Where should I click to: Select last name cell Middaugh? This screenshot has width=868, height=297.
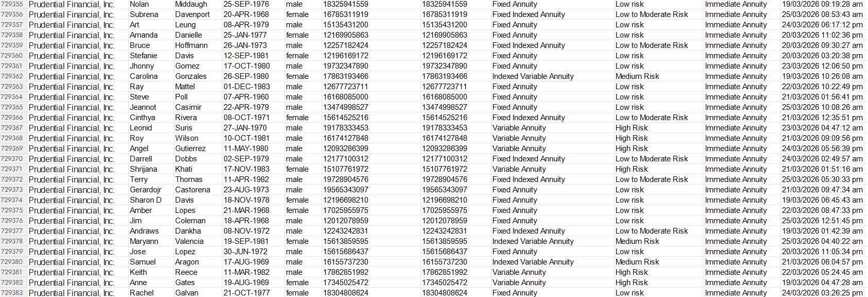pos(191,4)
